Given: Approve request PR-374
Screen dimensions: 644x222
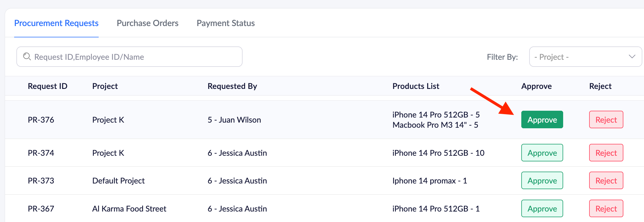Looking at the screenshot, I should pyautogui.click(x=542, y=153).
